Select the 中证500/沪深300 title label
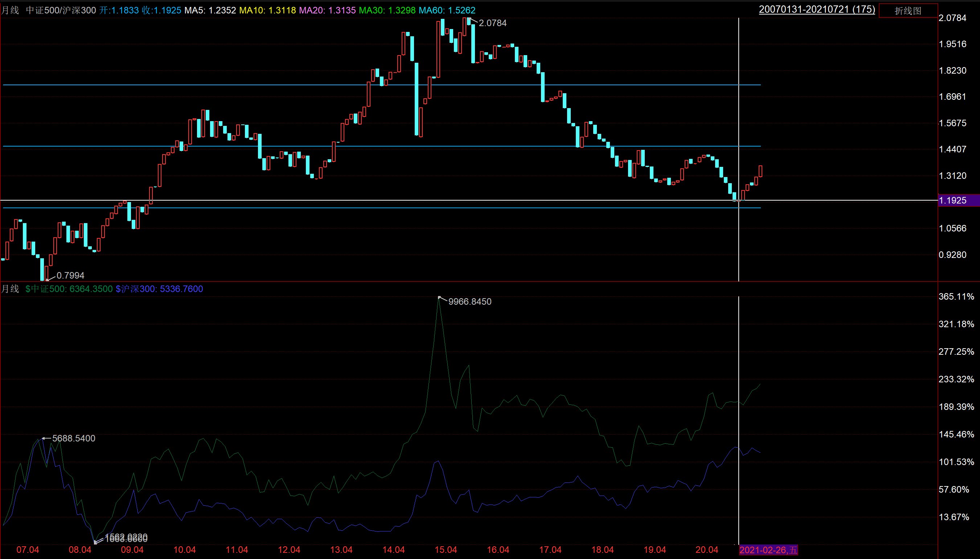The image size is (980, 559). tap(61, 10)
